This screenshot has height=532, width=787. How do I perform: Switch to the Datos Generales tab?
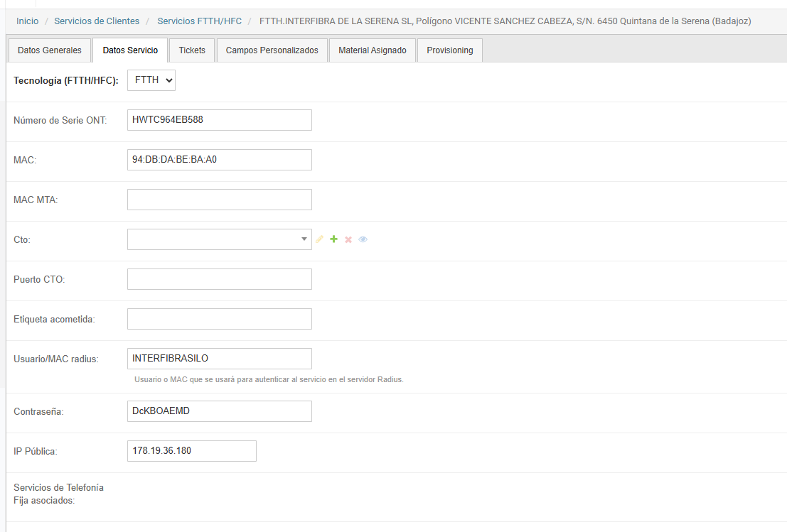50,50
